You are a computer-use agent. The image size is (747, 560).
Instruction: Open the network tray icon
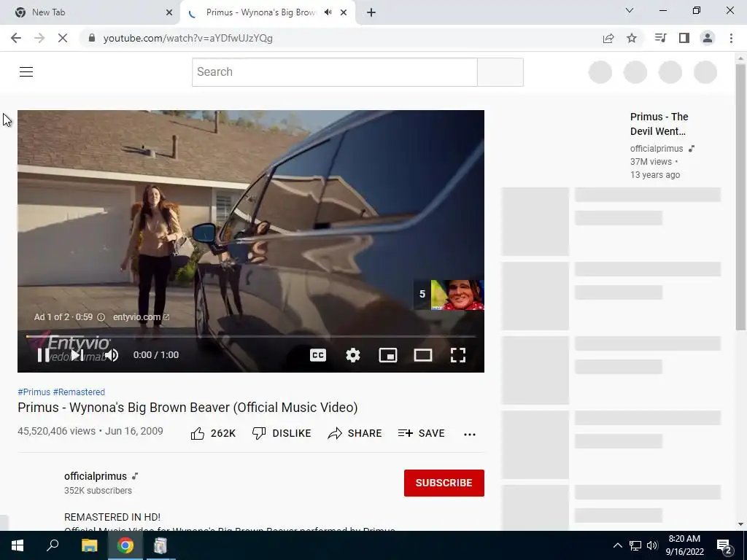(x=635, y=545)
